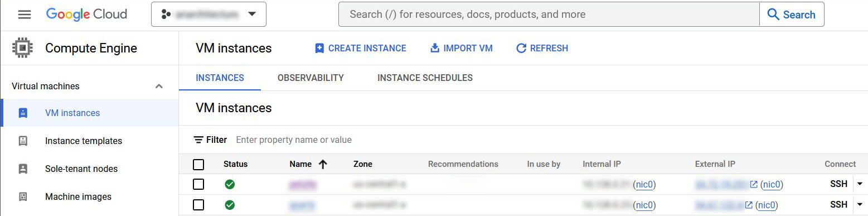Click the Import VM button
This screenshot has width=868, height=216.
[x=461, y=48]
